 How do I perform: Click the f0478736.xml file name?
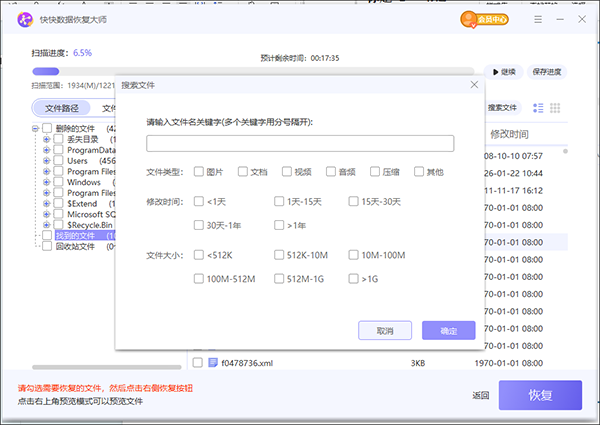[x=247, y=363]
